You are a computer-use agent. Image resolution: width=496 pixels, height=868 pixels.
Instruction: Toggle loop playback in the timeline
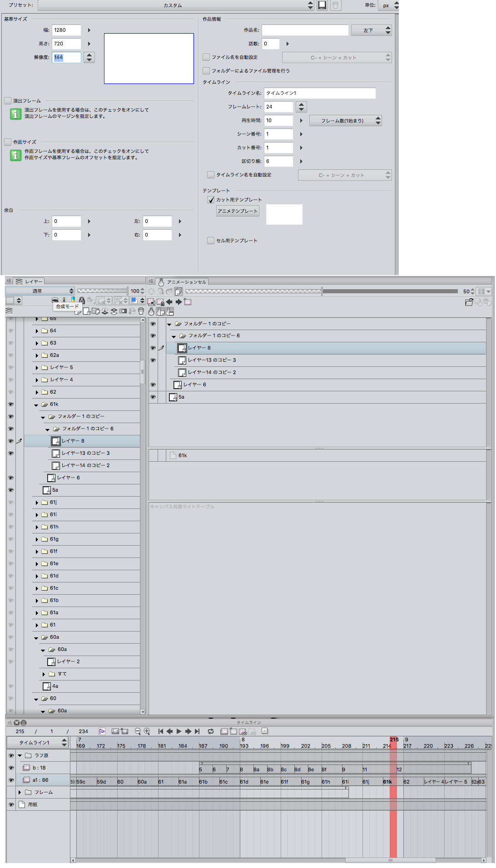[211, 731]
